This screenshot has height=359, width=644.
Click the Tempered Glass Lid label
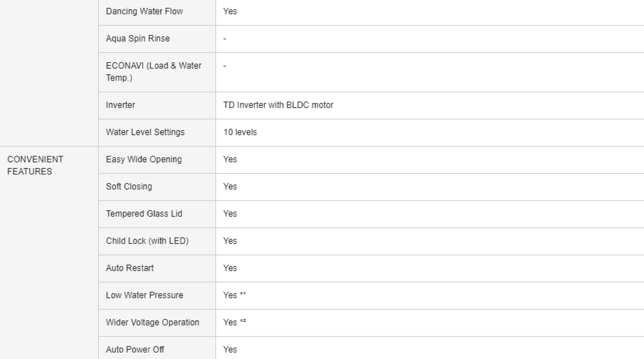pyautogui.click(x=144, y=214)
